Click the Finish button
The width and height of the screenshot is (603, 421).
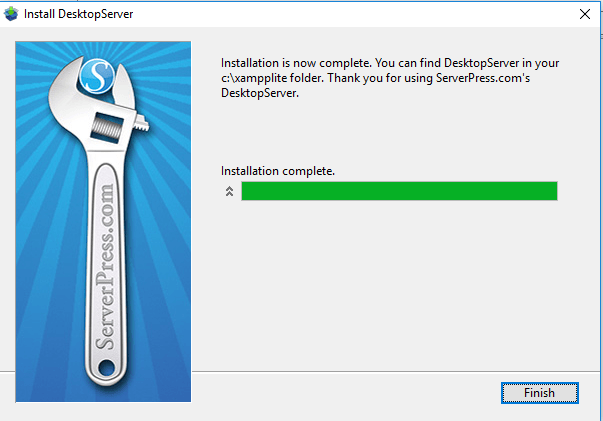(x=540, y=393)
